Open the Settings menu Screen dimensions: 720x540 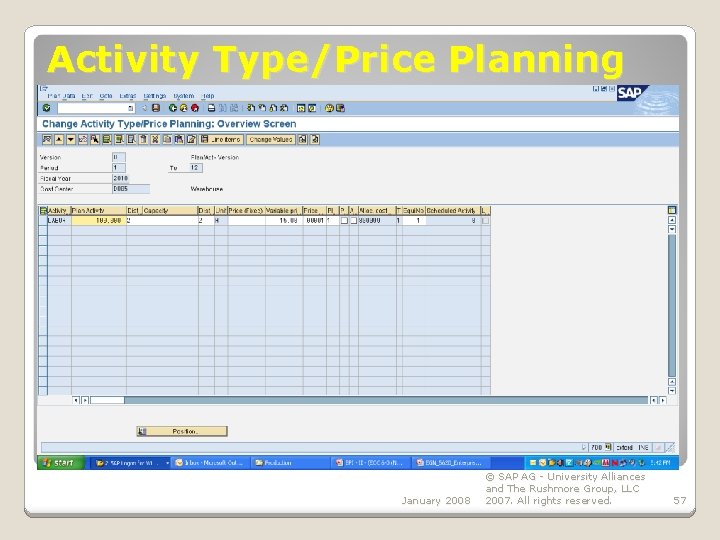click(155, 96)
